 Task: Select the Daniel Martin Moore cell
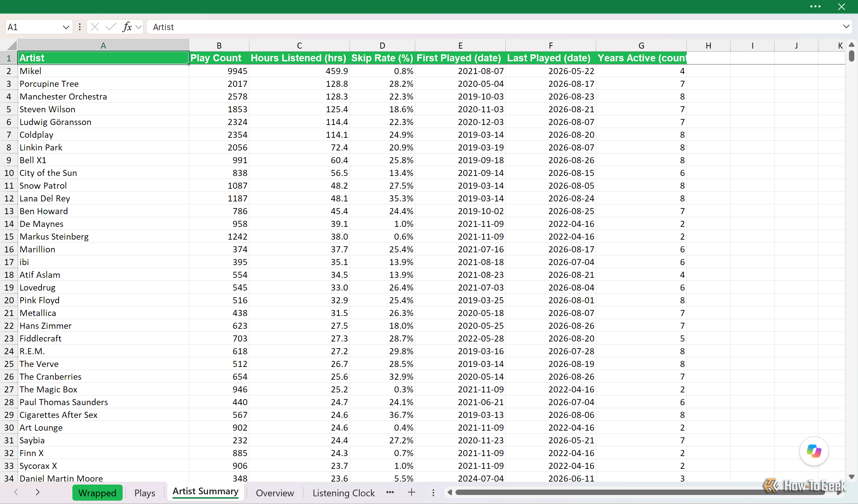pyautogui.click(x=103, y=478)
